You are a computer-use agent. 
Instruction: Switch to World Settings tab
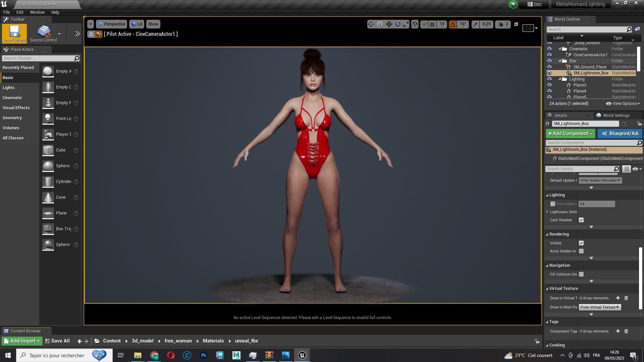click(x=616, y=115)
